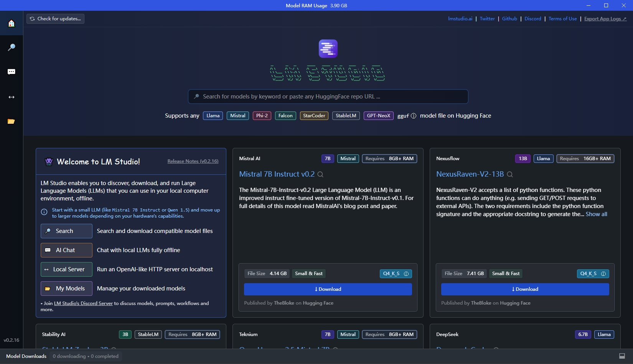Open the Discord link in header
The image size is (633, 364).
[x=533, y=19]
